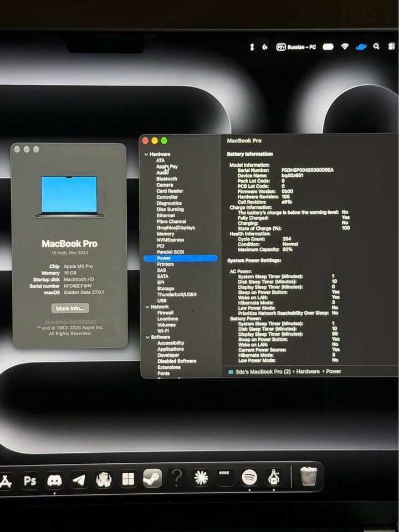Open Telegram in the Dock
This screenshot has height=532, width=399.
pos(79,480)
